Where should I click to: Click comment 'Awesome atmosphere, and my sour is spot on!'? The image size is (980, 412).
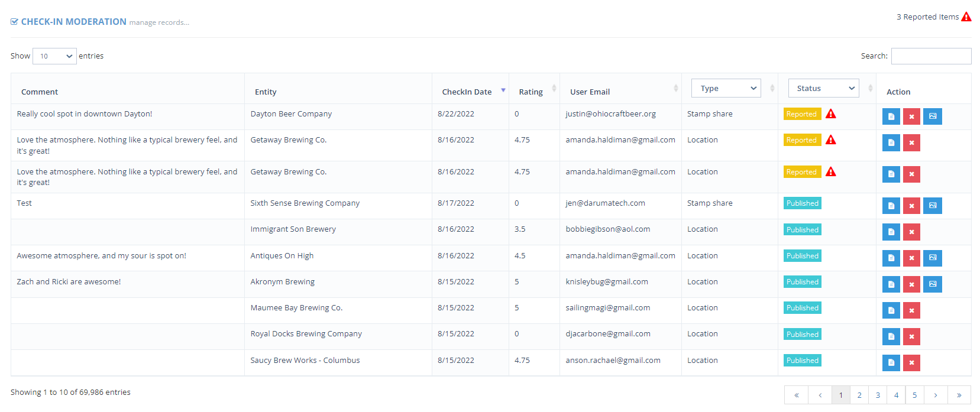click(x=101, y=255)
